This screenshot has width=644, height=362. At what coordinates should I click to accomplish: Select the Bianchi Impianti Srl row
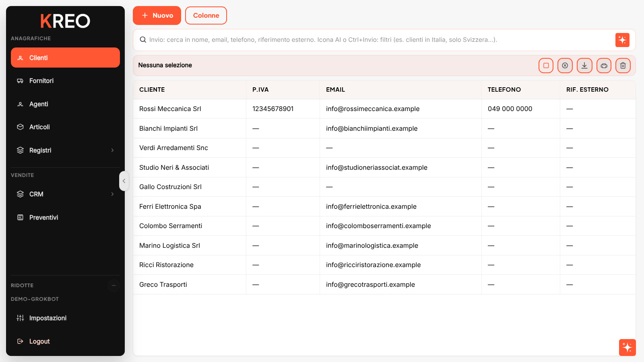point(384,129)
